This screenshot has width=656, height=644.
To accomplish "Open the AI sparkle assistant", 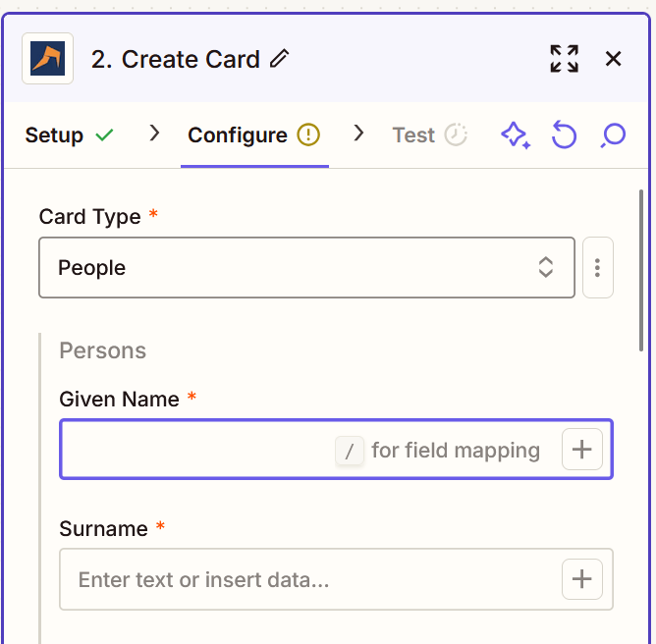I will [x=516, y=135].
